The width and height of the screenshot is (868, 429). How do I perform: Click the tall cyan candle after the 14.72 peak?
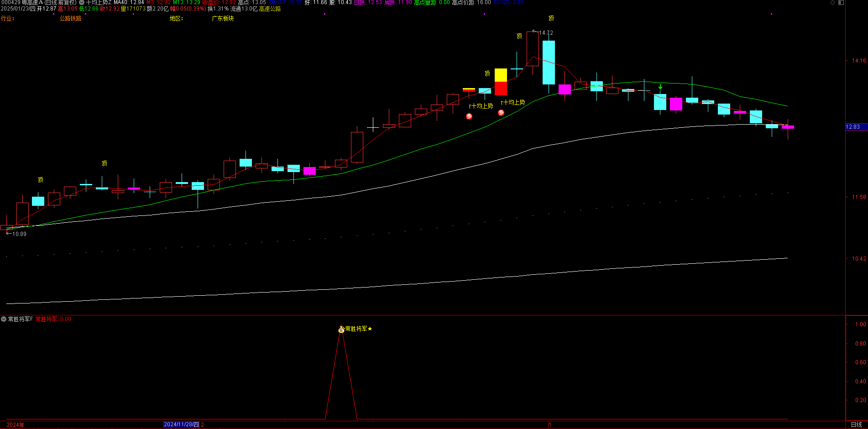pos(549,63)
